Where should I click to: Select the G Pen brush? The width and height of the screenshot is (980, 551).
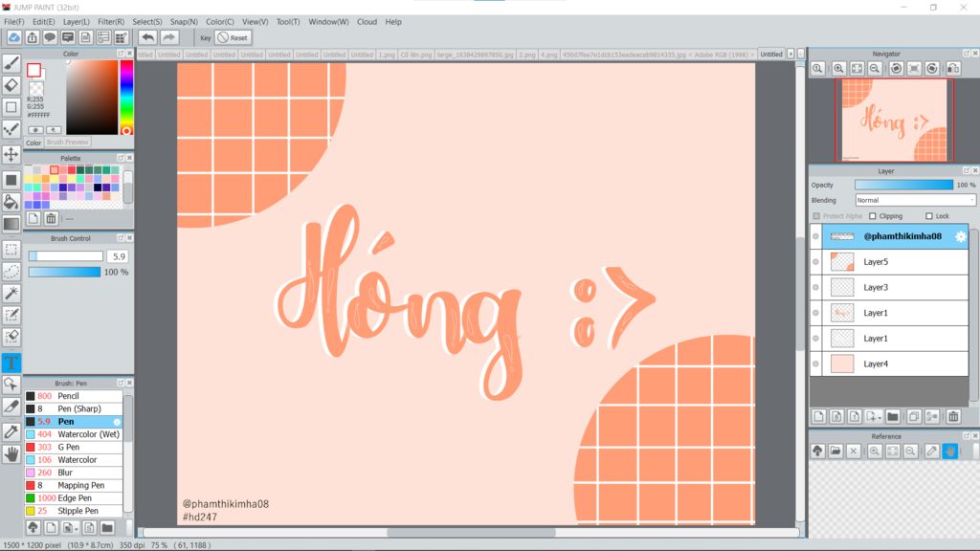74,447
